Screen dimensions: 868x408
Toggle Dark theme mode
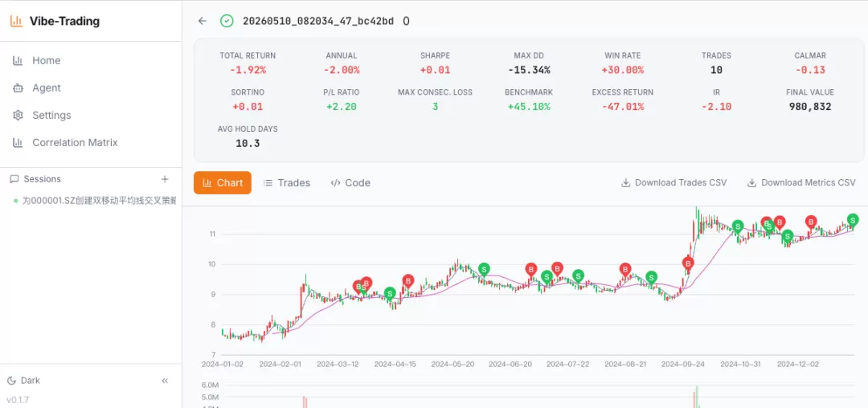[x=24, y=381]
